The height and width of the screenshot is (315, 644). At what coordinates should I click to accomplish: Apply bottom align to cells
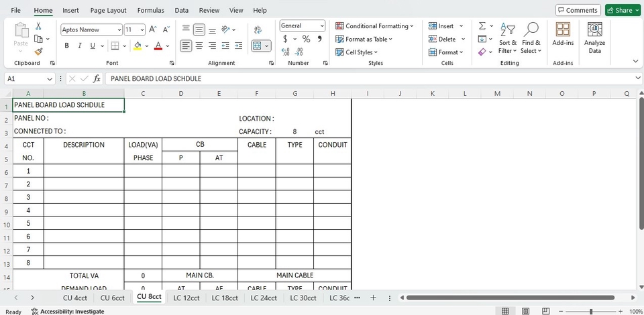[x=212, y=29]
